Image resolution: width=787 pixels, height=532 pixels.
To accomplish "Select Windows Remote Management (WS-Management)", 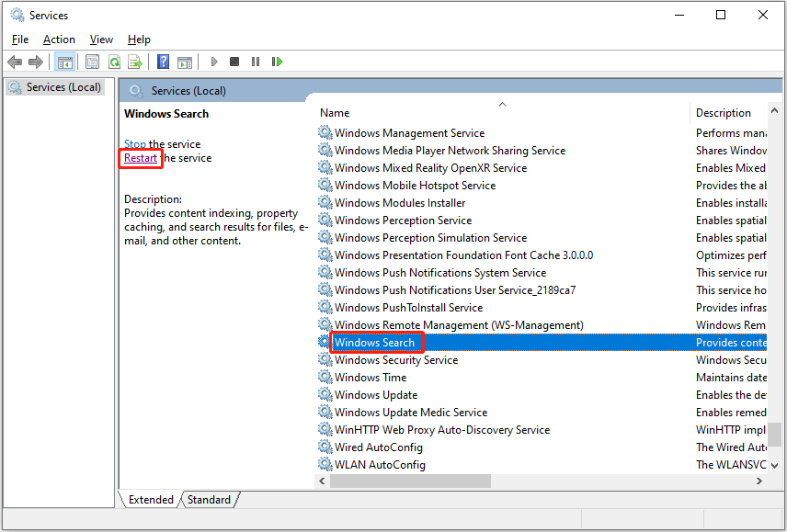I will click(459, 325).
